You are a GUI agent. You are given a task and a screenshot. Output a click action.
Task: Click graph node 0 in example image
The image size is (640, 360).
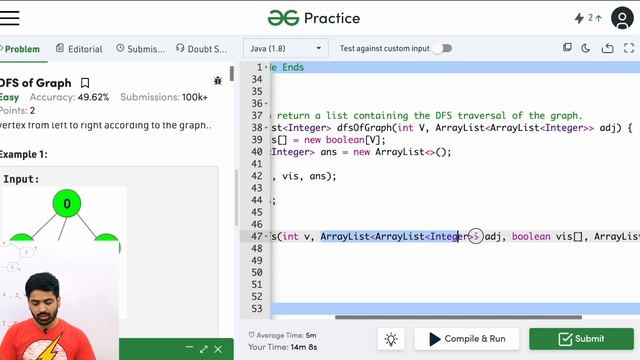click(x=67, y=203)
